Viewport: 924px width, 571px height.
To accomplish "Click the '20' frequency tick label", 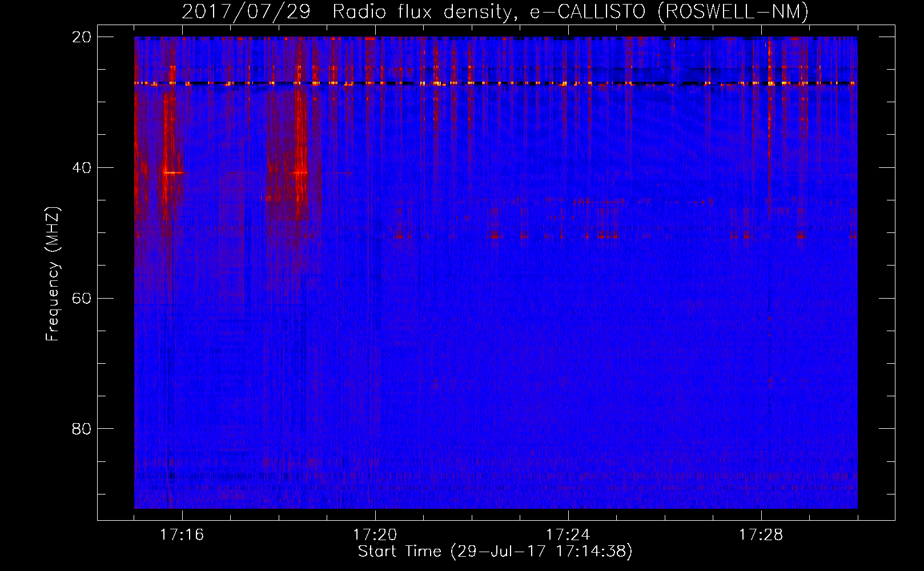I will pos(82,37).
